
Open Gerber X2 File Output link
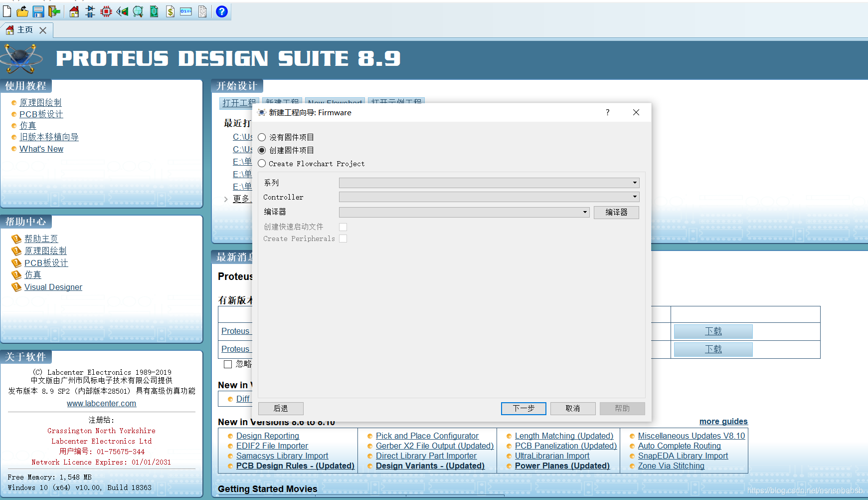(435, 446)
